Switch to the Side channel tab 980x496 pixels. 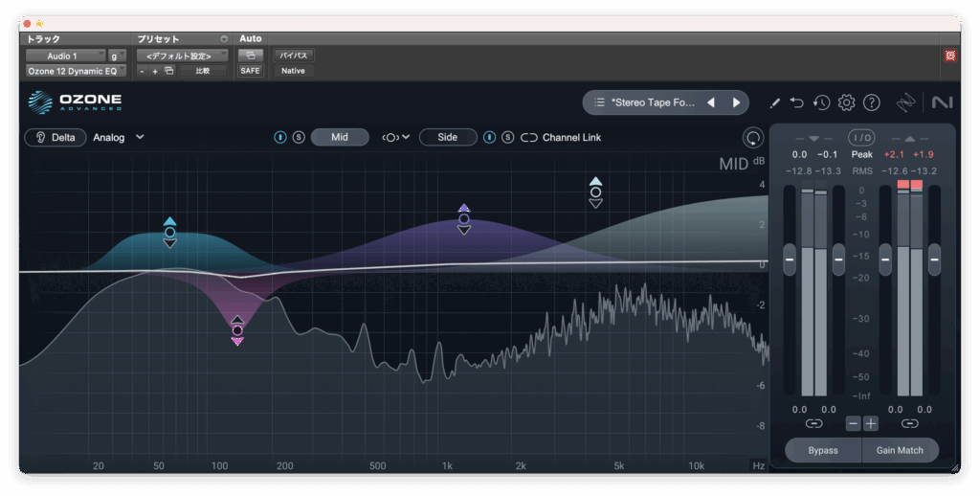click(x=447, y=137)
